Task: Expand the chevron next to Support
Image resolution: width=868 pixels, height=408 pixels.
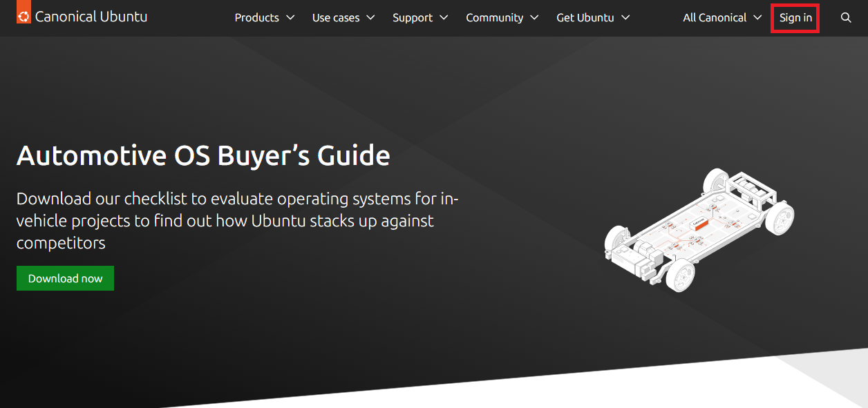Action: pos(444,18)
